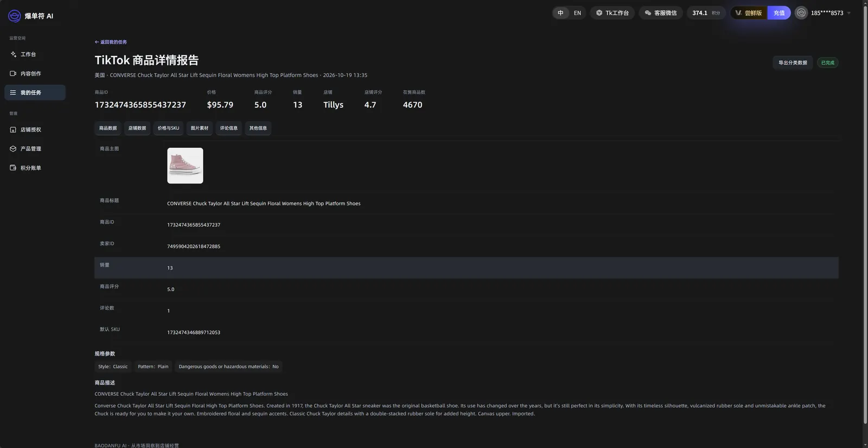The width and height of the screenshot is (868, 448).
Task: Open the pink sneaker product thumbnail
Action: 185,166
